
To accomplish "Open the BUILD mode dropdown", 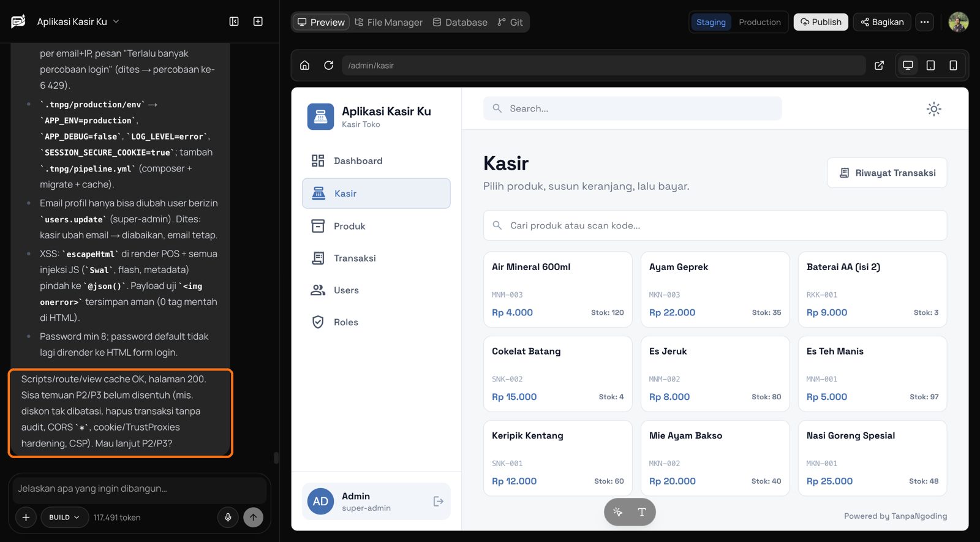I will click(x=64, y=518).
